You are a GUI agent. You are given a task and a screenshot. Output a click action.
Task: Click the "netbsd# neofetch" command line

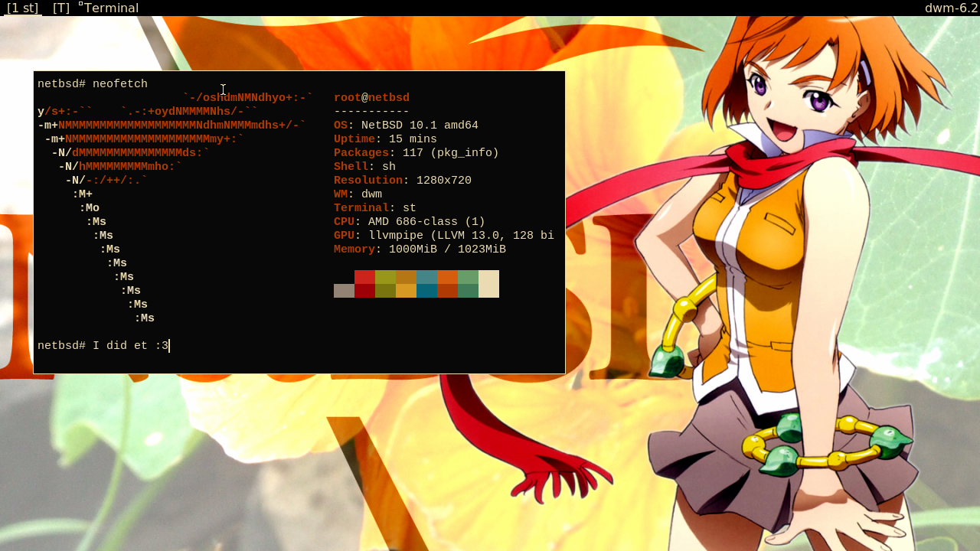click(x=93, y=84)
